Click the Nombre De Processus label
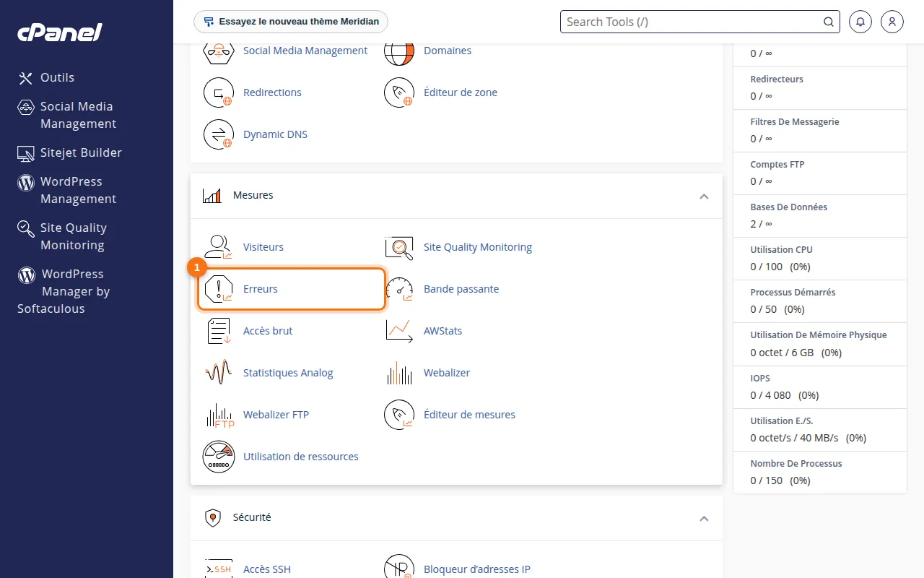The image size is (924, 578). pyautogui.click(x=796, y=464)
